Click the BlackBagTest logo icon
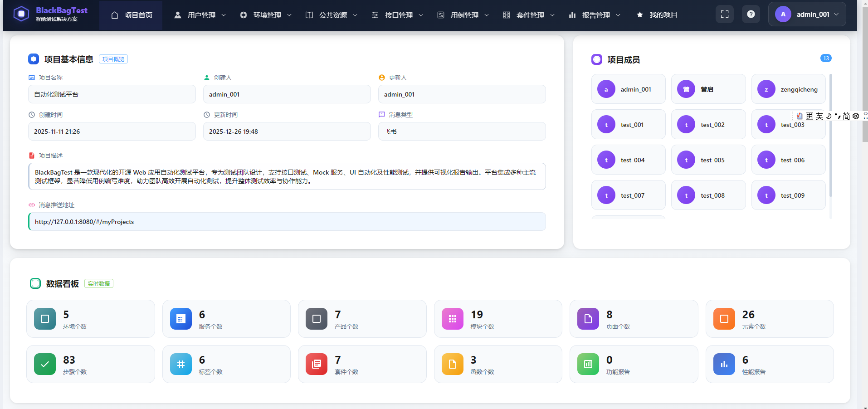 [21, 14]
